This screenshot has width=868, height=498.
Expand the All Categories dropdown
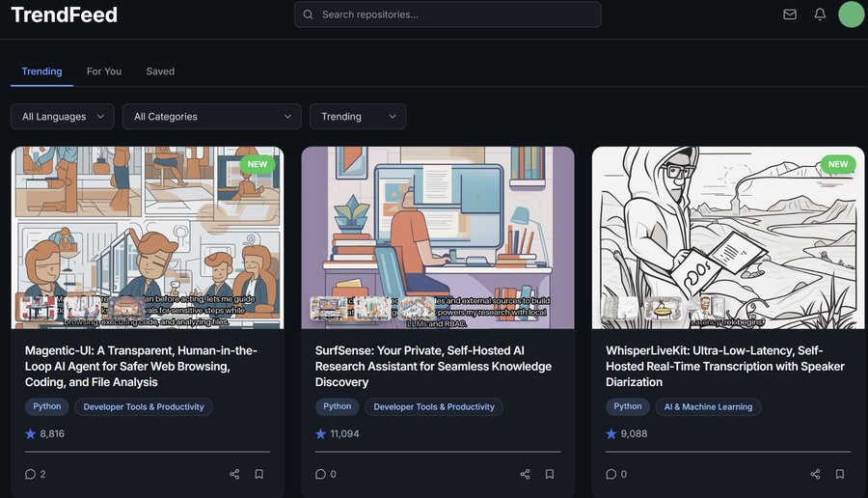(211, 117)
